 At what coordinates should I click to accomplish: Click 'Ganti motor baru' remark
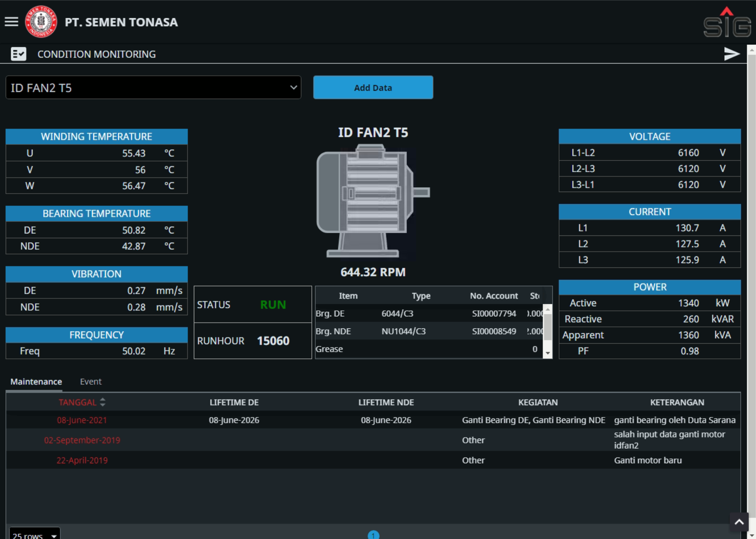[x=648, y=460]
